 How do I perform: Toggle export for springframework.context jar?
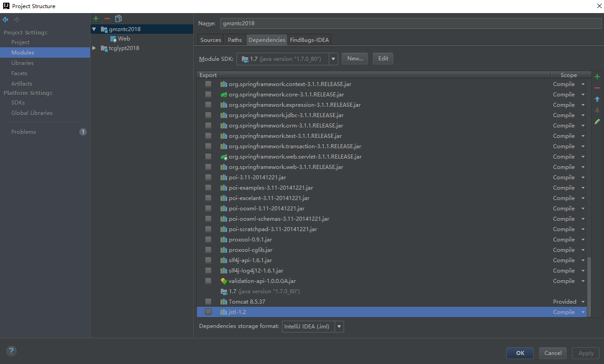tap(208, 84)
